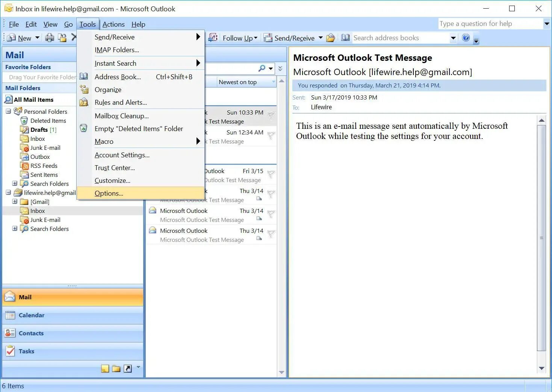Image resolution: width=552 pixels, height=392 pixels.
Task: Click the New mail message icon
Action: tap(12, 38)
